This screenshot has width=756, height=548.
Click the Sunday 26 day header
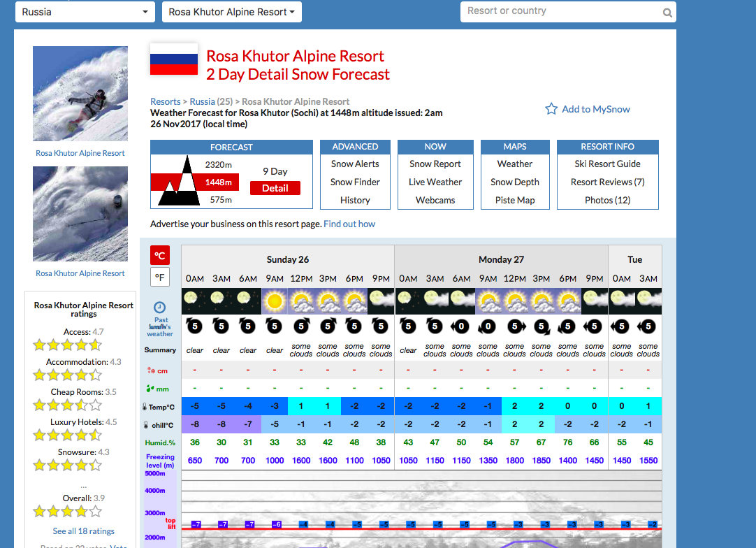pos(288,259)
